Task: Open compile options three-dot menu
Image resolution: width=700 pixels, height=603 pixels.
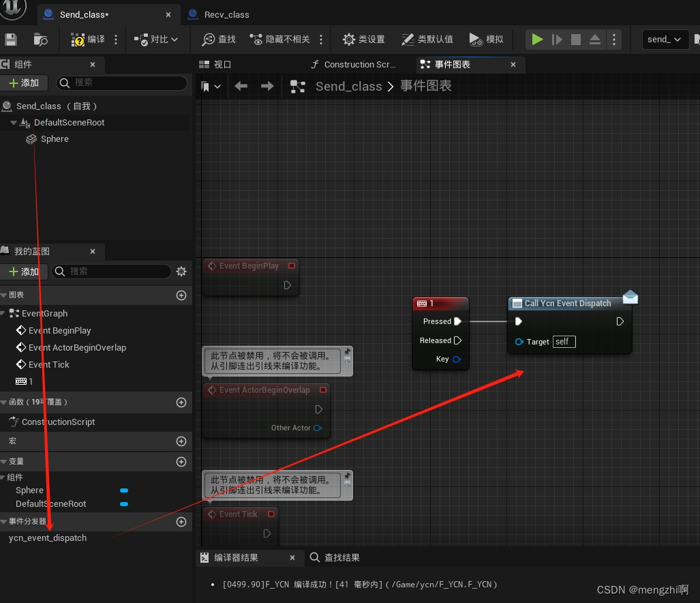Action: click(x=116, y=40)
